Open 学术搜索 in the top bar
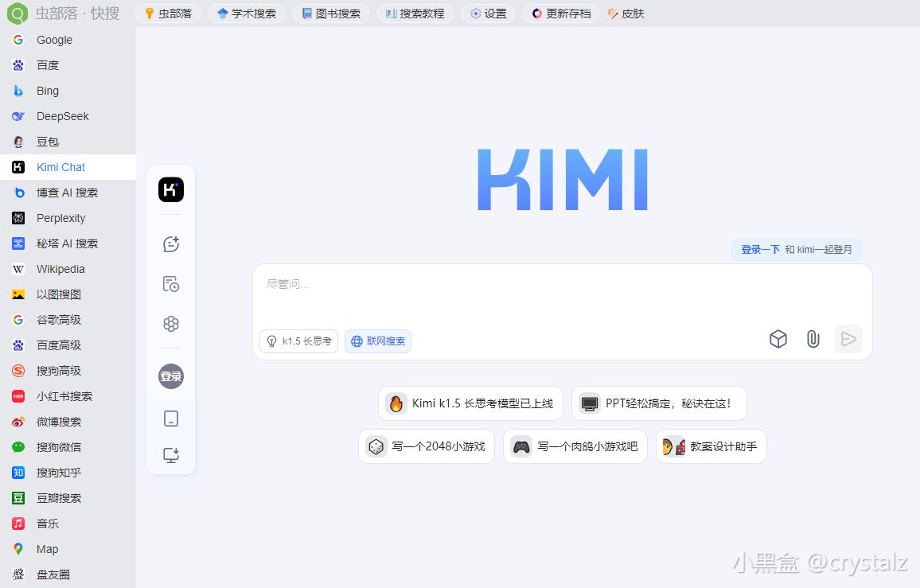This screenshot has height=588, width=920. click(247, 14)
